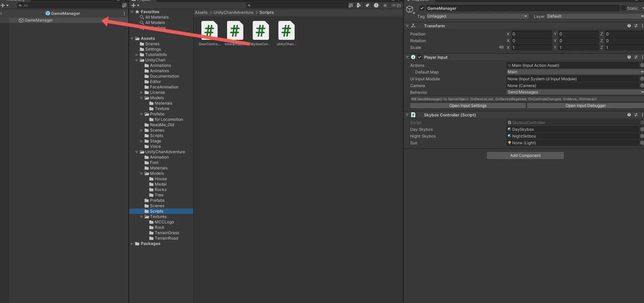Screen dimensions: 644x303
Task: Open the Tag Untagged dropdown
Action: point(477,16)
